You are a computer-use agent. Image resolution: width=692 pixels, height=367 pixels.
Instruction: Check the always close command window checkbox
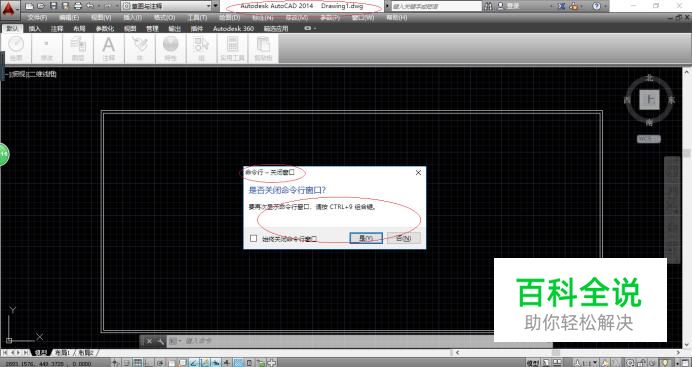tap(253, 238)
